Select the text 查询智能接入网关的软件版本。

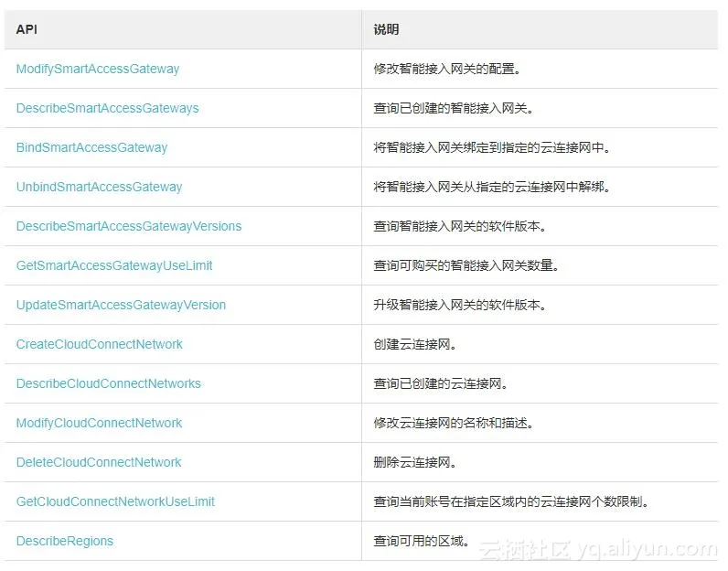tap(461, 226)
